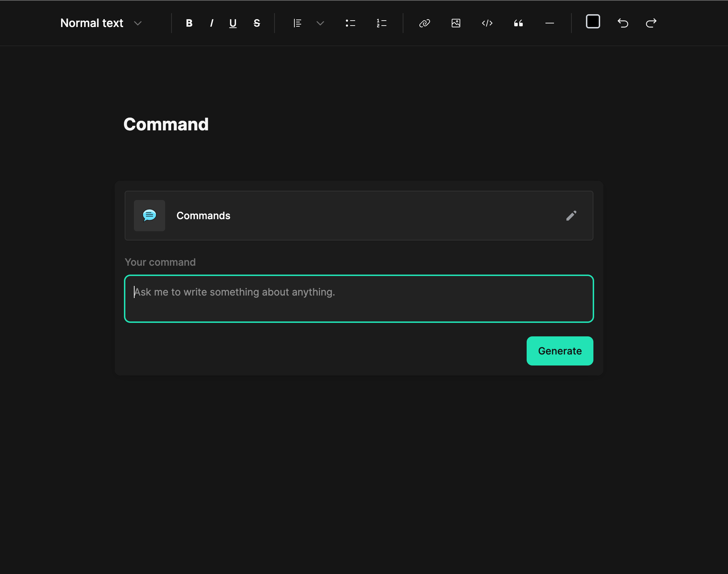Viewport: 728px width, 574px height.
Task: Insert a link
Action: (x=425, y=23)
